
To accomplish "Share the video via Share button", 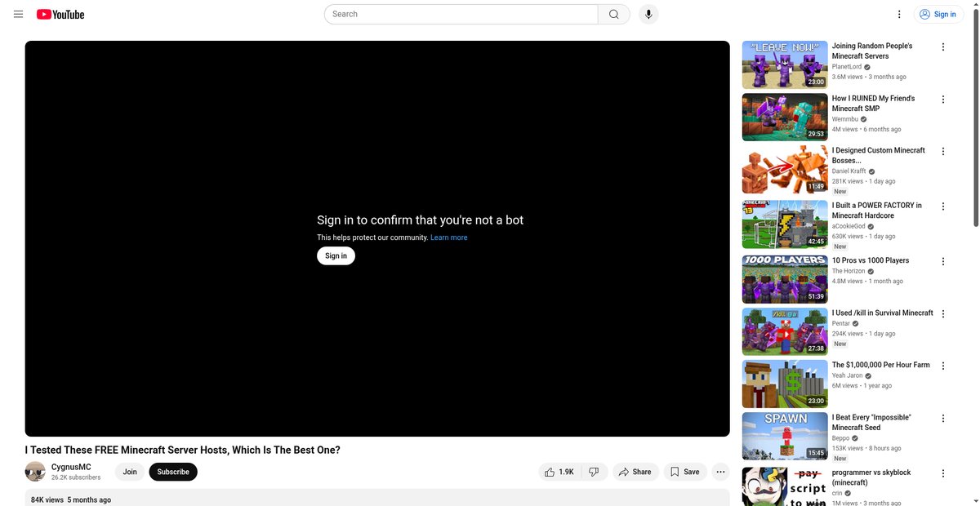I will pyautogui.click(x=635, y=472).
